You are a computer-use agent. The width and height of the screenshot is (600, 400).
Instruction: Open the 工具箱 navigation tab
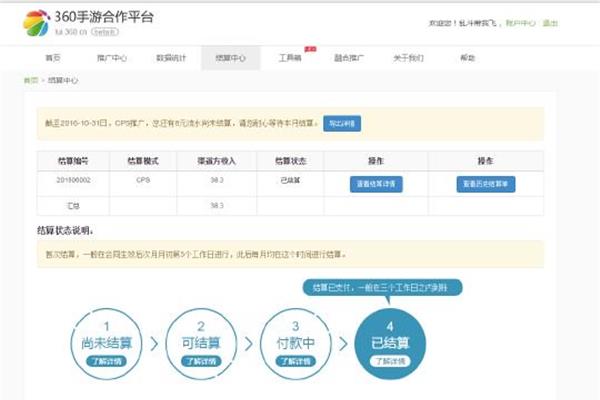point(290,58)
